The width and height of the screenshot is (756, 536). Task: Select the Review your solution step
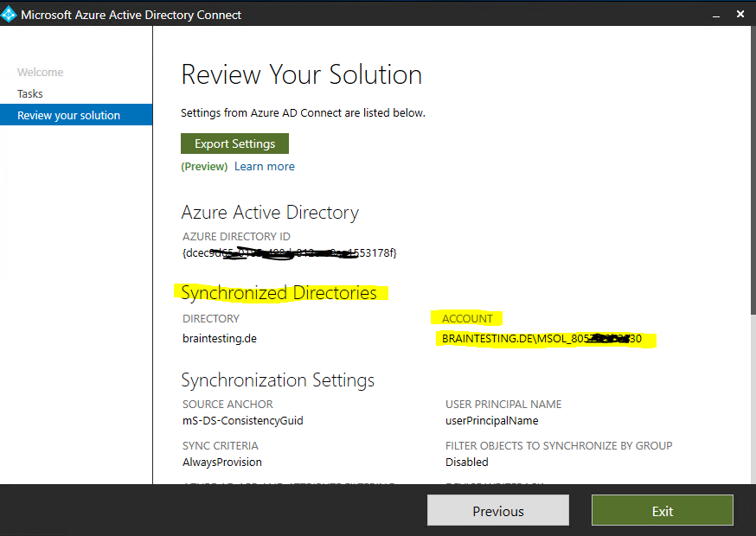coord(76,115)
